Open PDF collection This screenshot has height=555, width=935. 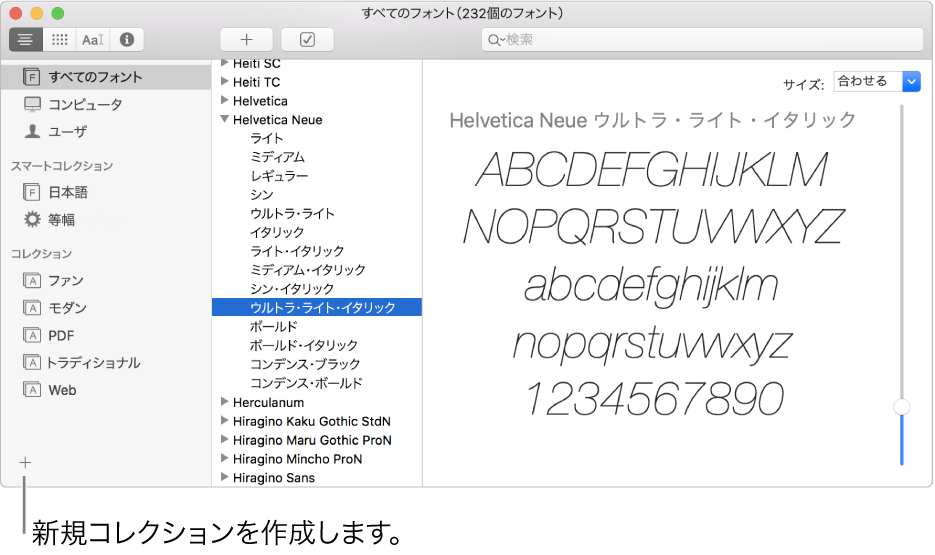(106, 336)
